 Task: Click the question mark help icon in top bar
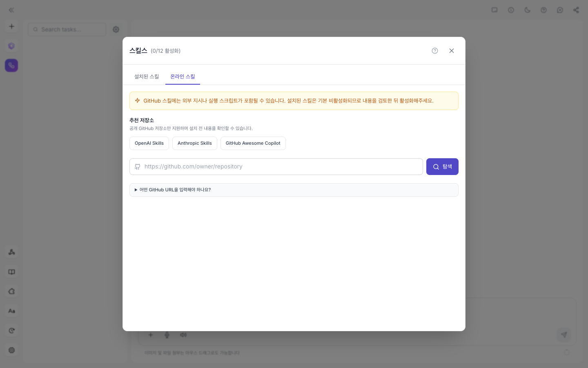[543, 10]
